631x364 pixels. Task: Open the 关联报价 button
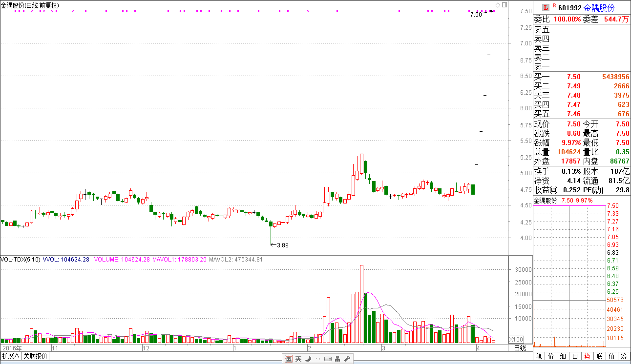[x=35, y=356]
